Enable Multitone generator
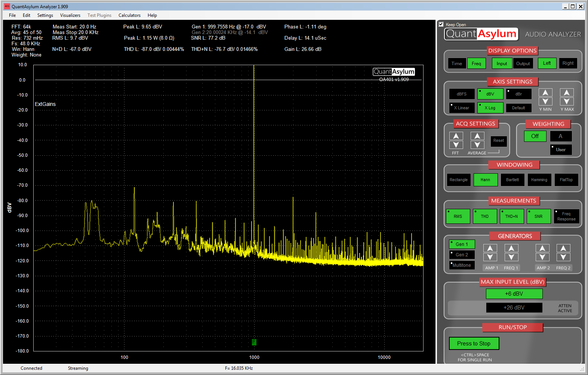The width and height of the screenshot is (588, 375). click(x=462, y=265)
